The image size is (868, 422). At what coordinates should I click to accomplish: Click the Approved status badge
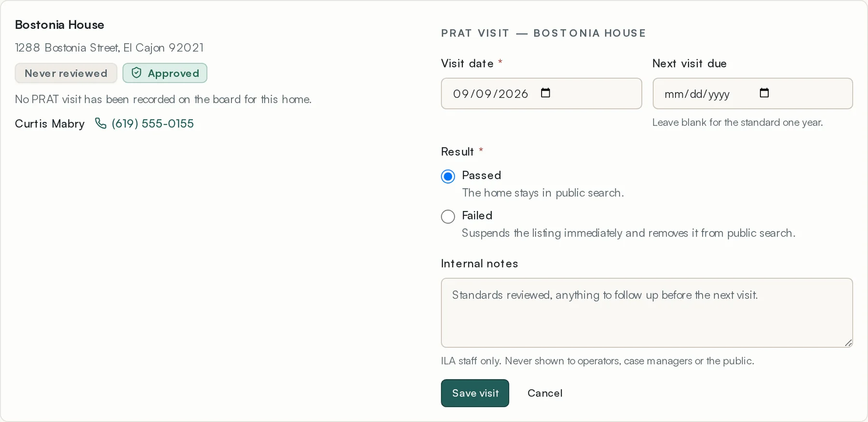point(165,73)
